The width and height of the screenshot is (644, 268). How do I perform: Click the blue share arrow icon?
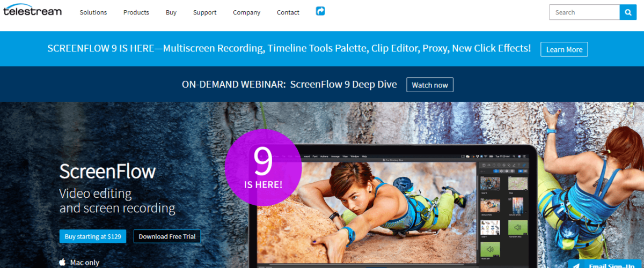click(320, 11)
